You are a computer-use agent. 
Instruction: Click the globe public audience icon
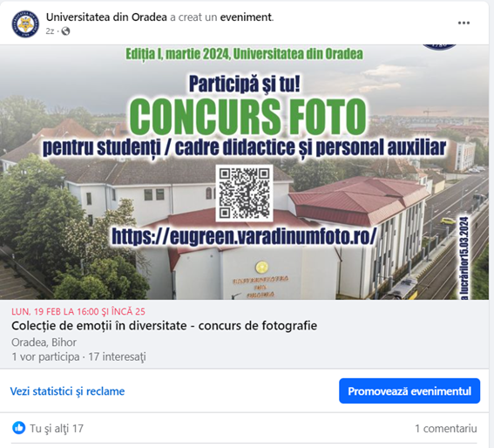point(65,31)
